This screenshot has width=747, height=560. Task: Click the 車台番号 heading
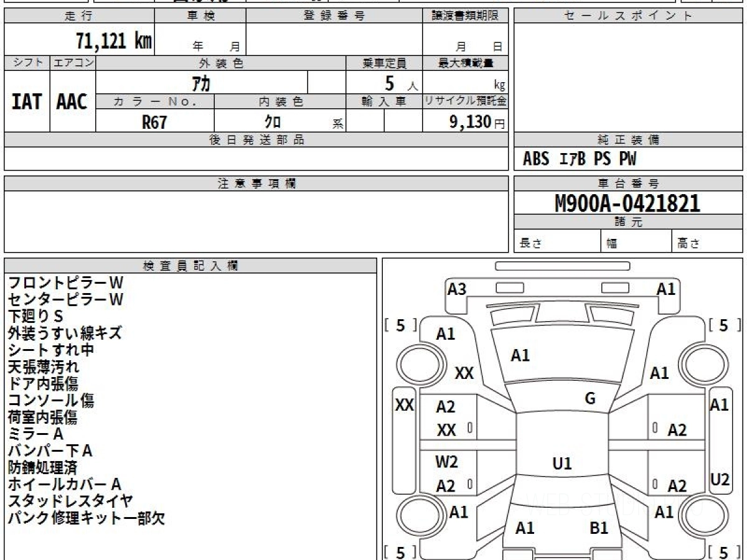pyautogui.click(x=628, y=184)
